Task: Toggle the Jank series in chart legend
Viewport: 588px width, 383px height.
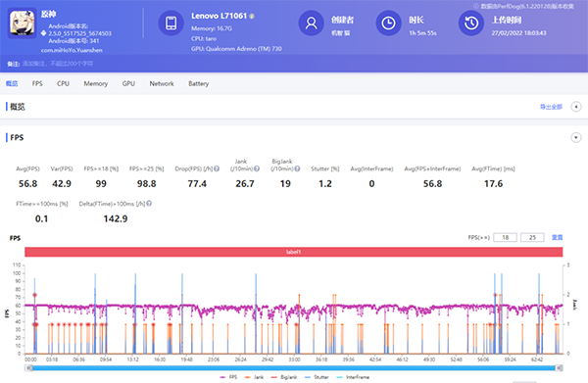Action: (x=254, y=377)
